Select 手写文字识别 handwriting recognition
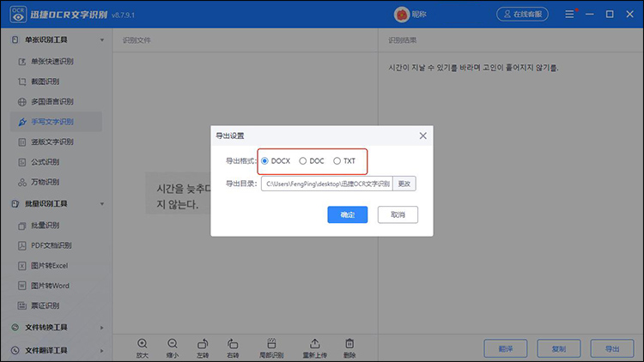The width and height of the screenshot is (644, 362). 57,122
